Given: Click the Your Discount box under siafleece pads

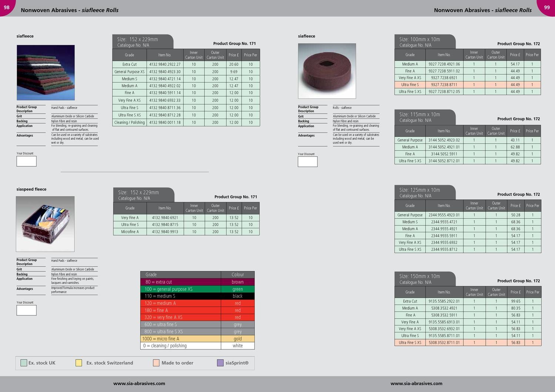Looking at the screenshot, I should [27, 161].
